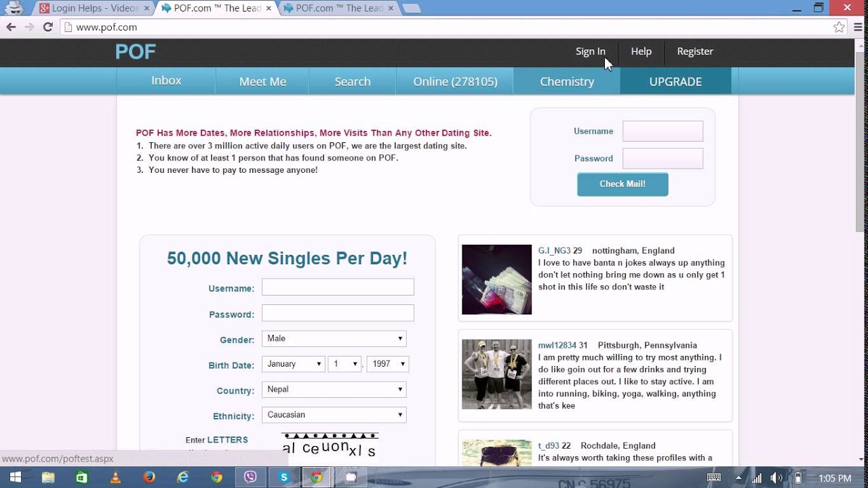Open mwl12834 profile link
The image size is (868, 488).
(557, 346)
